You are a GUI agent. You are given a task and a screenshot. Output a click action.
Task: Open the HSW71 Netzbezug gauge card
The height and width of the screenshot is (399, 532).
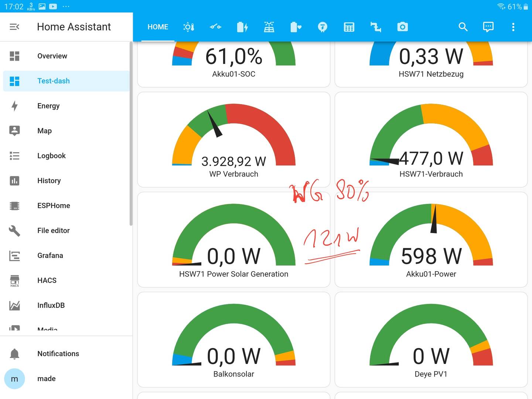tap(431, 64)
